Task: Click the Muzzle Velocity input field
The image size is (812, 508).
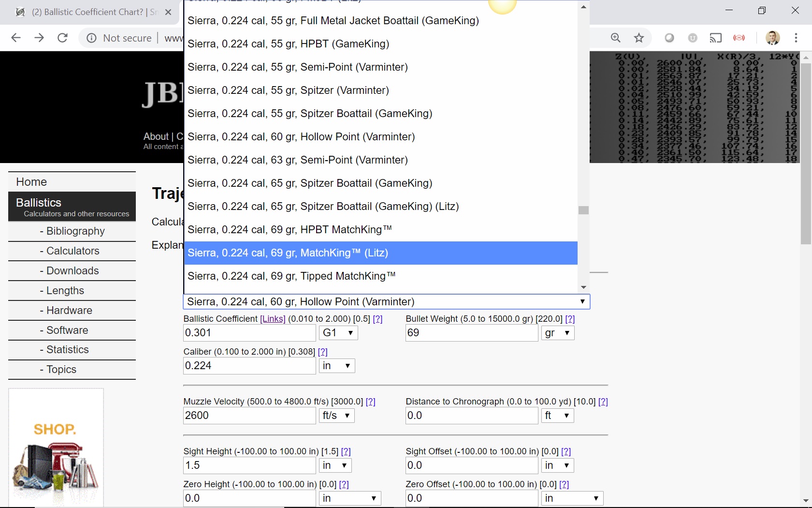Action: click(x=249, y=416)
